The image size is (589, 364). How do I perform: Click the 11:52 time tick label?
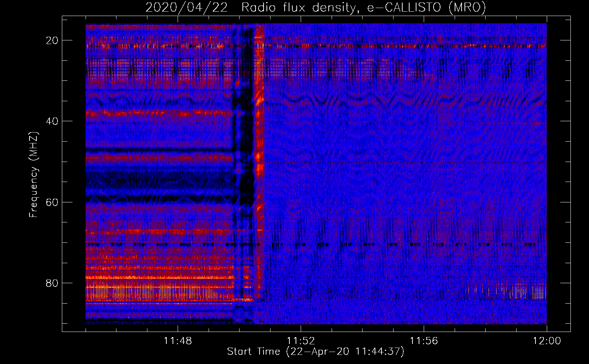301,341
